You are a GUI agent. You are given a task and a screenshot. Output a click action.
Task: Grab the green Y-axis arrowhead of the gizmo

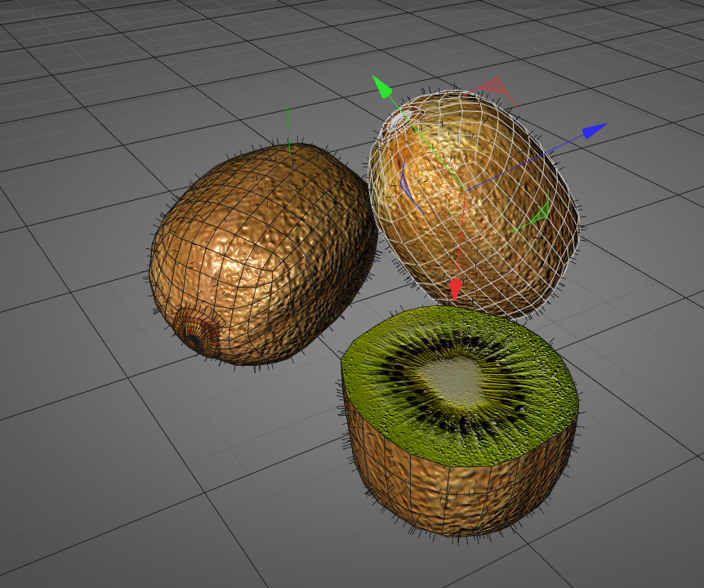(x=382, y=87)
